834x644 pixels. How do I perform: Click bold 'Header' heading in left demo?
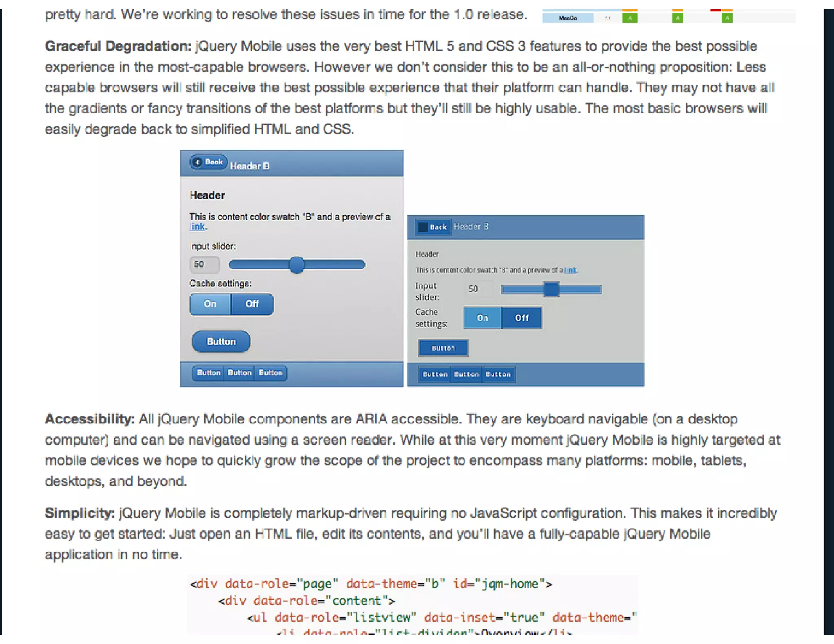pyautogui.click(x=207, y=196)
